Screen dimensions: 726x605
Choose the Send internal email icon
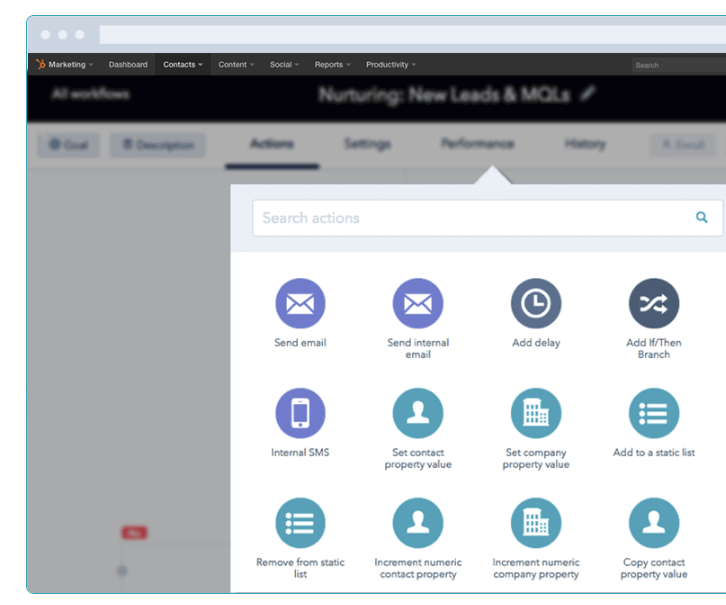[418, 304]
